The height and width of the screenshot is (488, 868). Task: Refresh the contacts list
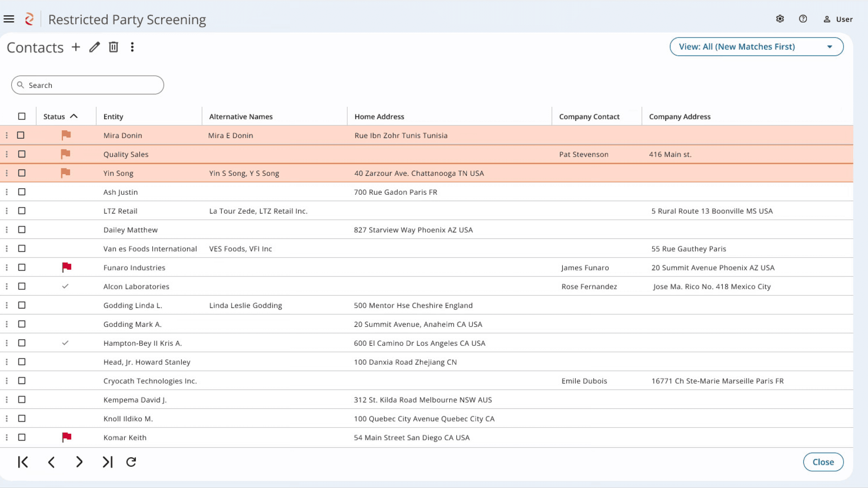[131, 462]
